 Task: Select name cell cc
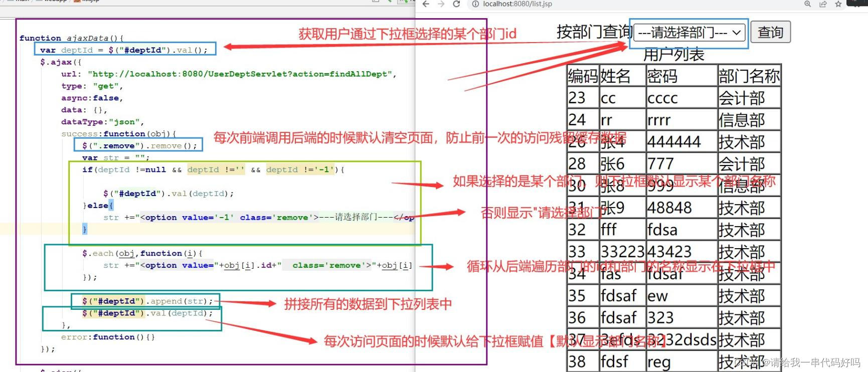coord(623,98)
